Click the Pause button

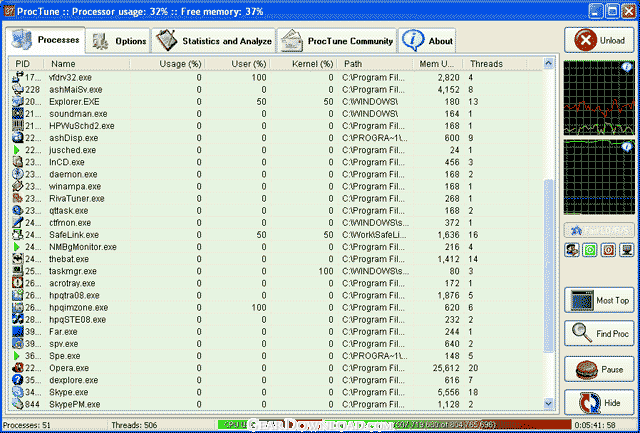(599, 369)
